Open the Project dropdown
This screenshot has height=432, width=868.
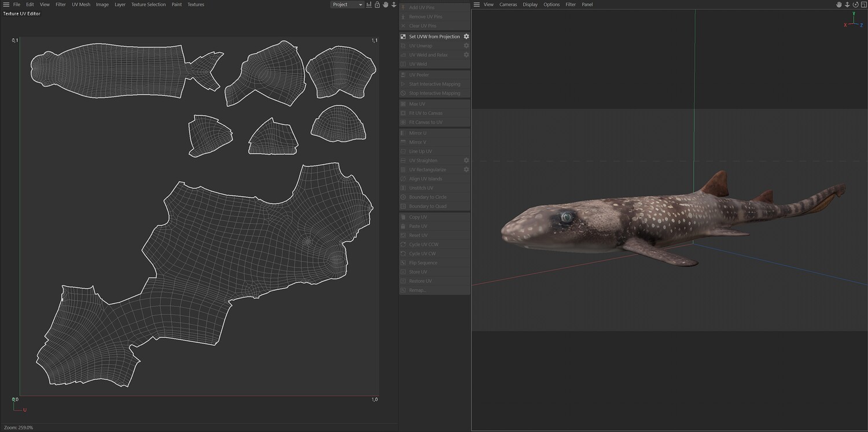point(347,5)
